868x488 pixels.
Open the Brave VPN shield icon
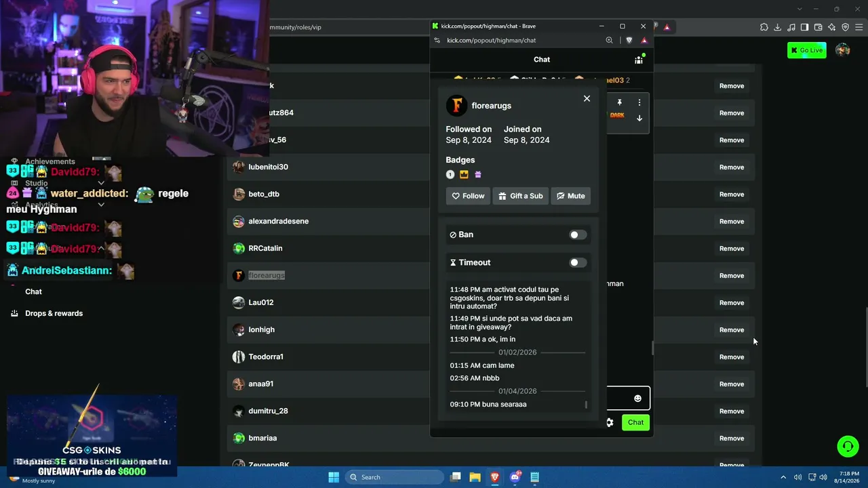tap(845, 27)
